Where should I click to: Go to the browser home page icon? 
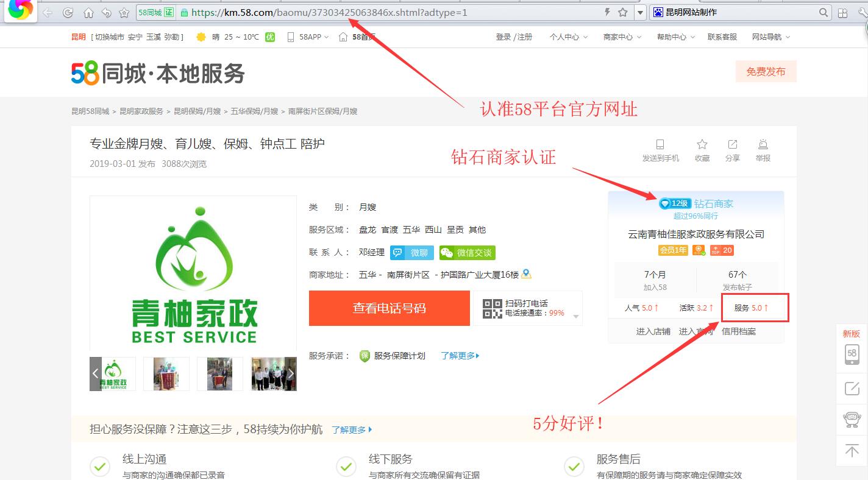point(88,12)
